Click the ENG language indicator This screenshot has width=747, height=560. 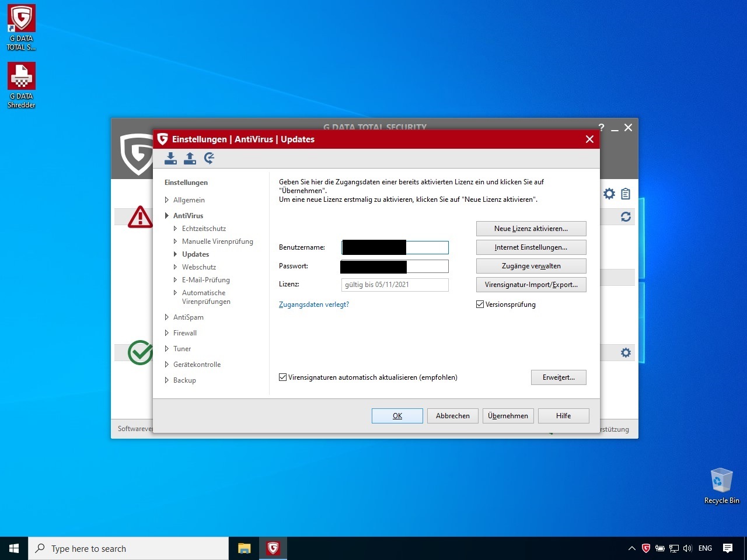tap(705, 548)
